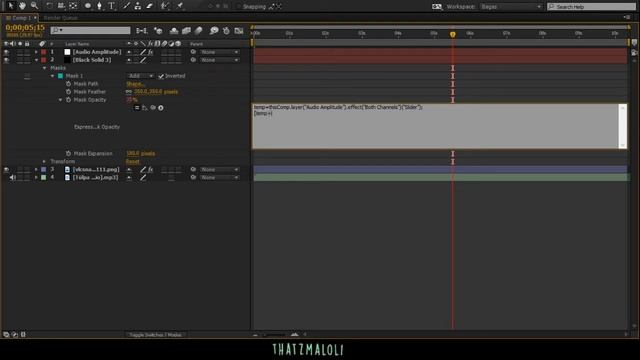Click the Shape... link for Mask Path

[x=136, y=84]
